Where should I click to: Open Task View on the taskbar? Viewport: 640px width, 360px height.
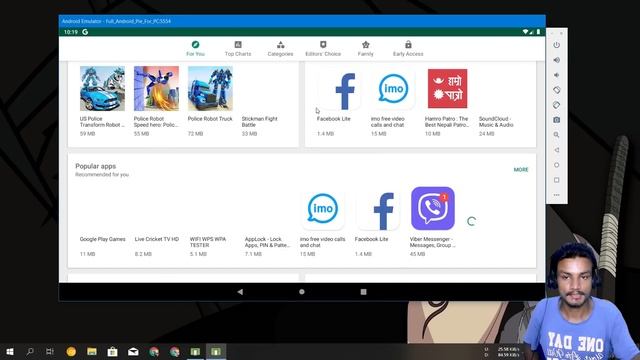(x=50, y=351)
